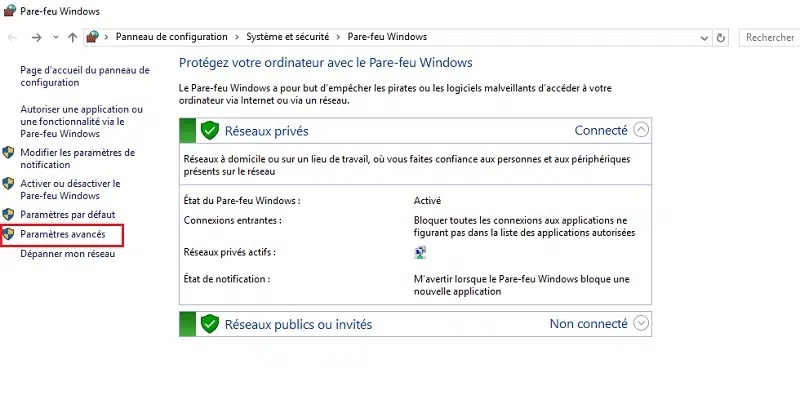
Task: Collapse the Réseaux privés section
Action: click(x=641, y=130)
